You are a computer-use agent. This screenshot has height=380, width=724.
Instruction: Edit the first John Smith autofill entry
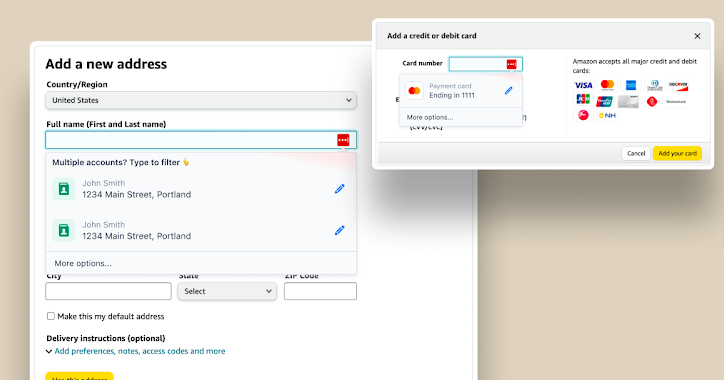coord(339,189)
